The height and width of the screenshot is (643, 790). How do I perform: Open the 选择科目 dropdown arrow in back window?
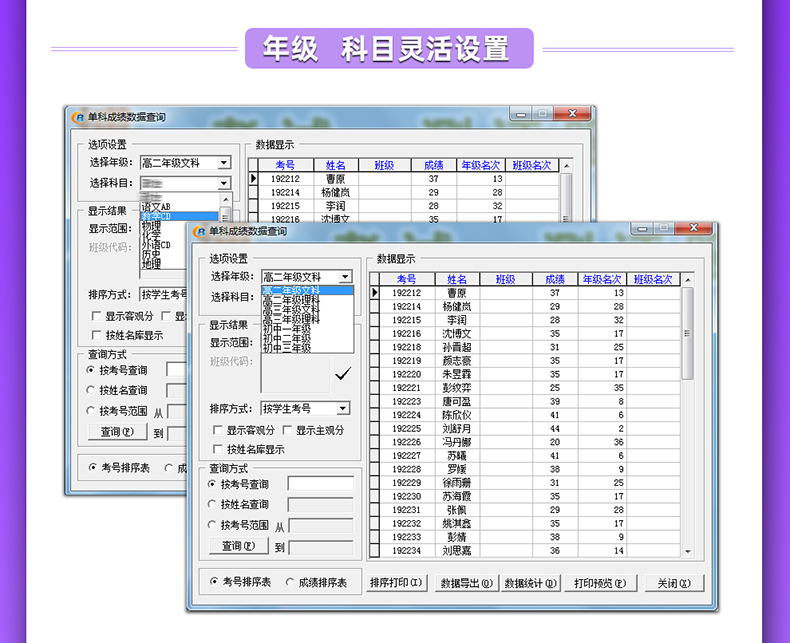point(224,184)
